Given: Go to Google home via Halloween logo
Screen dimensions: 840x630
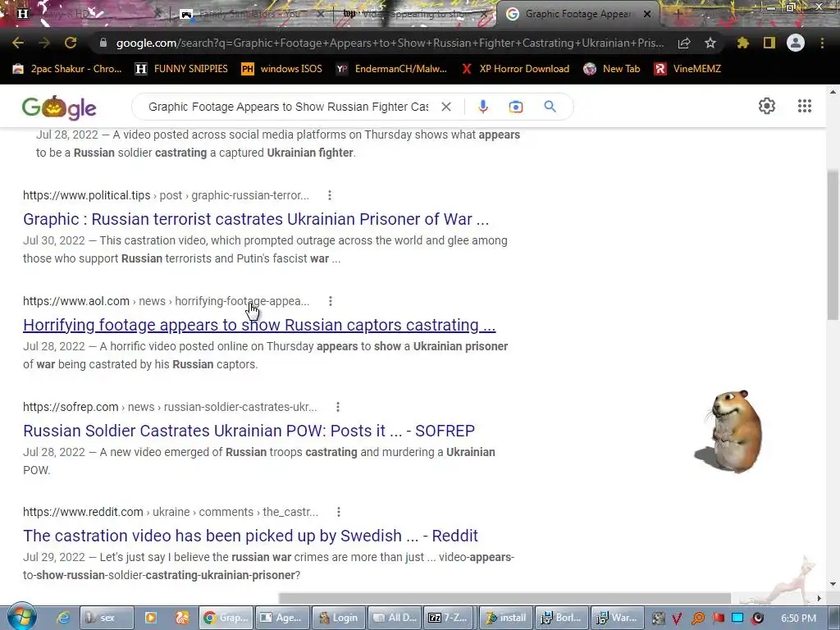Looking at the screenshot, I should [59, 107].
